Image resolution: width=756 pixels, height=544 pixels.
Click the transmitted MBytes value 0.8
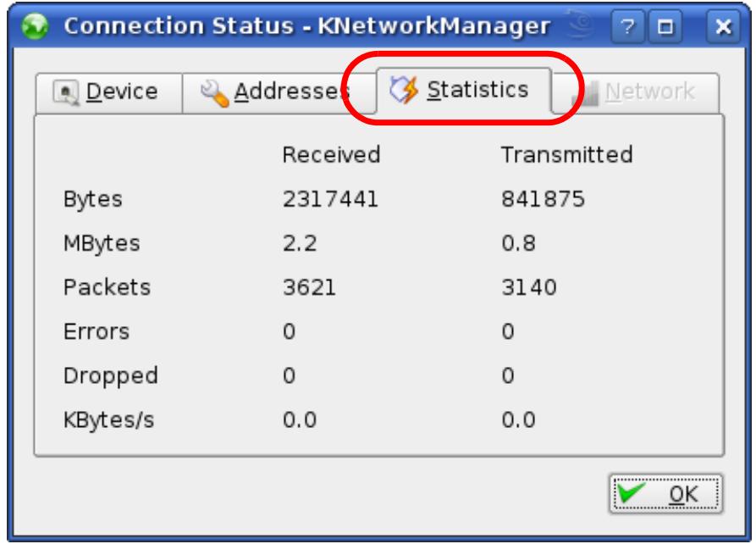(x=519, y=243)
